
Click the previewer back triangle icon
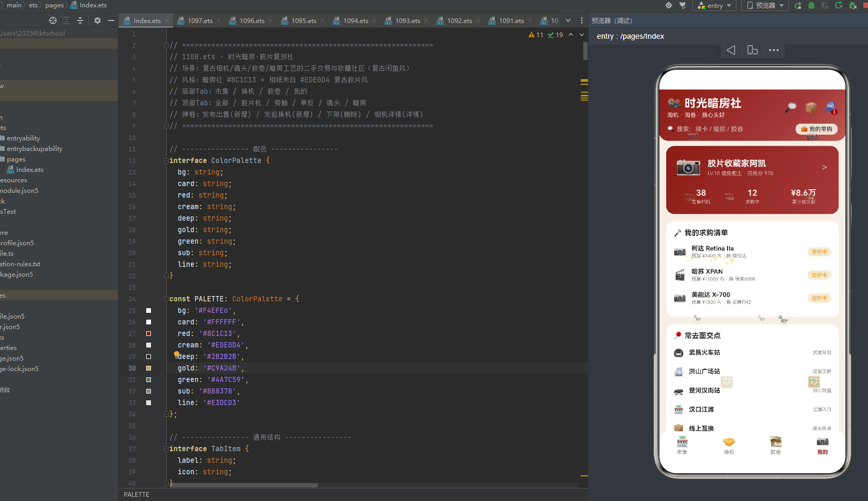[731, 50]
